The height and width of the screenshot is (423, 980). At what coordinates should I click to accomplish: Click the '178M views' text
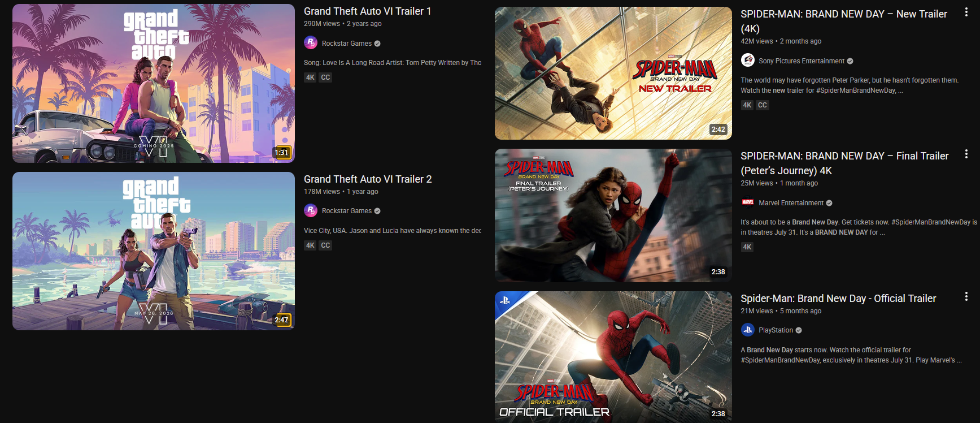(322, 192)
